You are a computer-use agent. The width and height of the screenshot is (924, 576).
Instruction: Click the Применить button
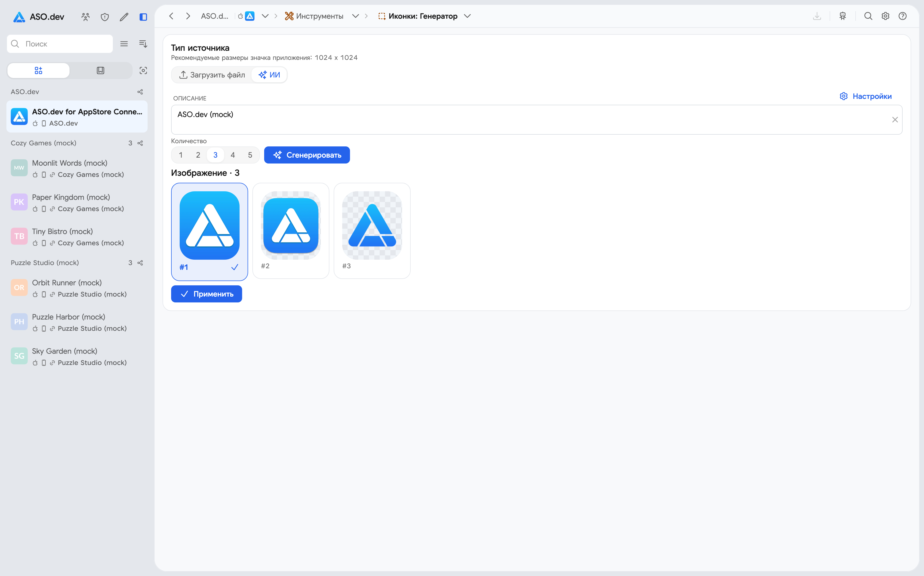point(207,294)
